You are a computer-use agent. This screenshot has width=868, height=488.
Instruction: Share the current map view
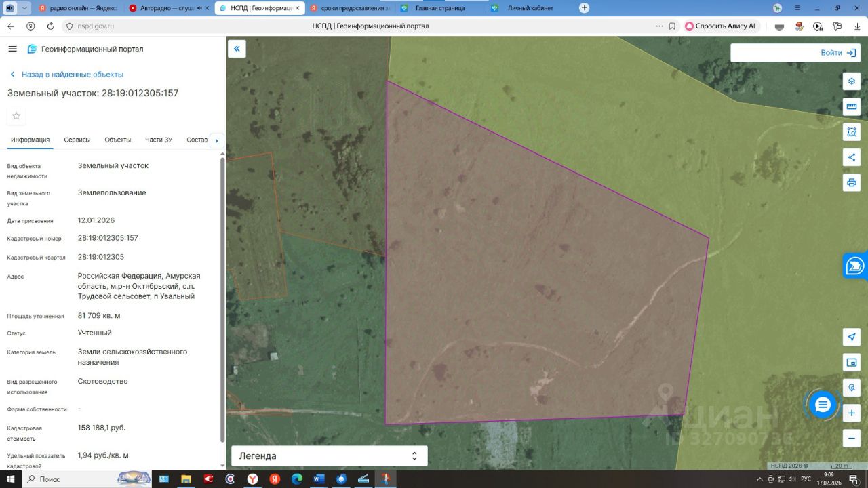point(852,157)
